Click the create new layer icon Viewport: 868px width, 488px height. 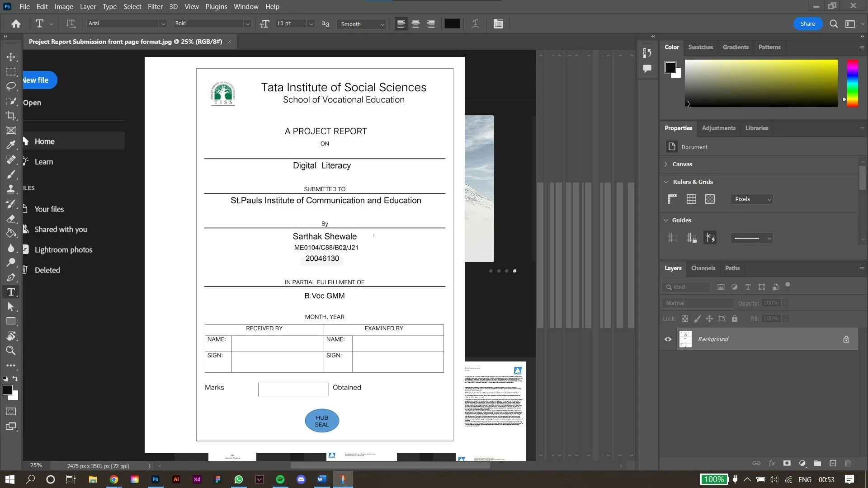coord(833,463)
